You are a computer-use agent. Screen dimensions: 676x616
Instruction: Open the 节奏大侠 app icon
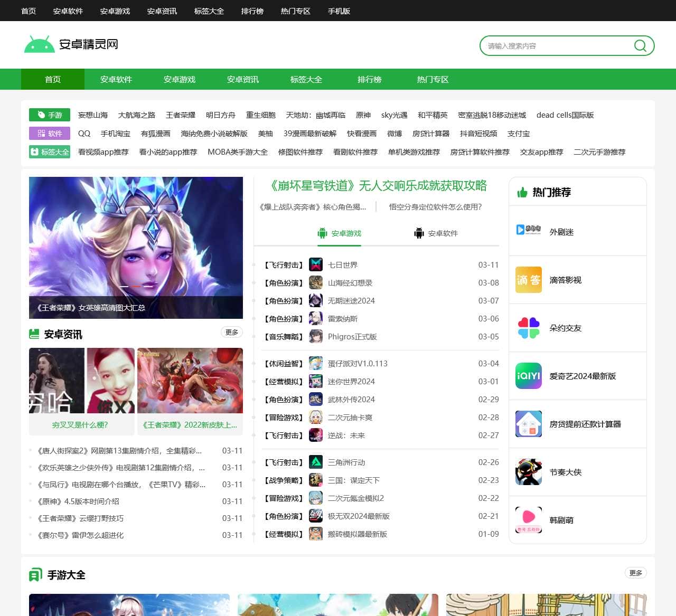(529, 472)
